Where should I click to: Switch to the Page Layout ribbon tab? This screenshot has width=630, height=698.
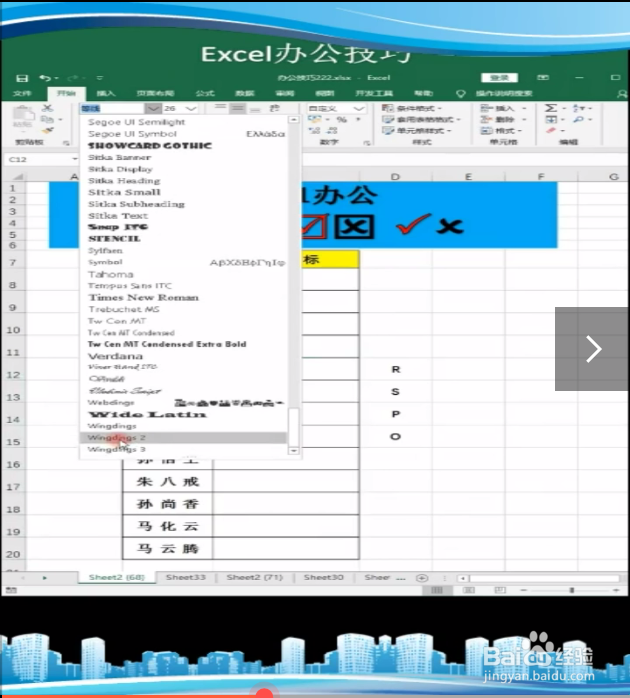(155, 93)
